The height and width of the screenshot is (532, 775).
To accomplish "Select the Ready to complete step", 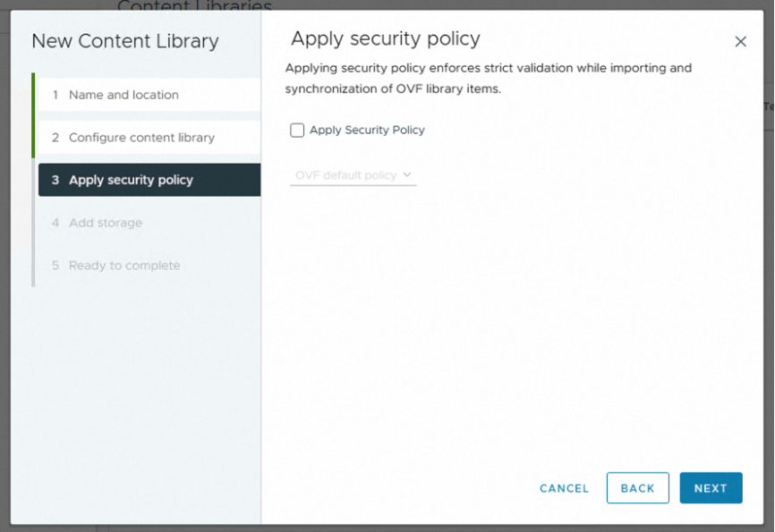I will (x=124, y=266).
